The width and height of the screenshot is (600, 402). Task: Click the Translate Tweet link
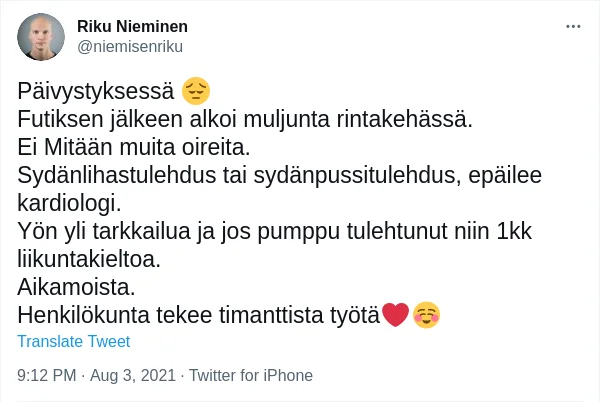[74, 341]
